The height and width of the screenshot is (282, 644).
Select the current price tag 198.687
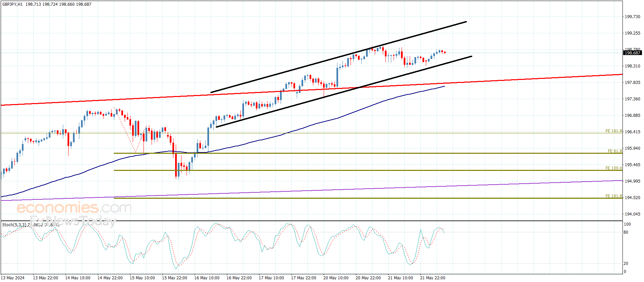tap(632, 53)
